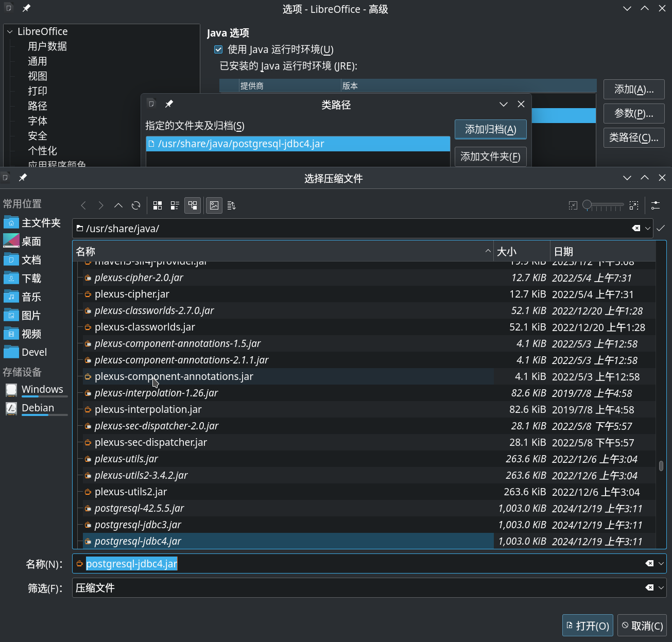The width and height of the screenshot is (672, 642).
Task: Click the Open button
Action: pyautogui.click(x=588, y=626)
